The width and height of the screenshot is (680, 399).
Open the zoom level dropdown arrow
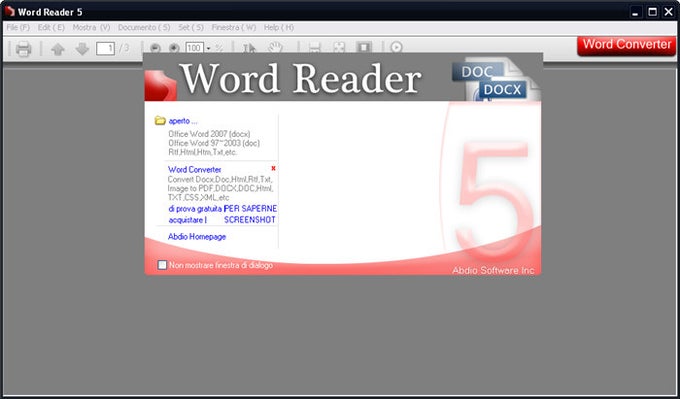(208, 48)
